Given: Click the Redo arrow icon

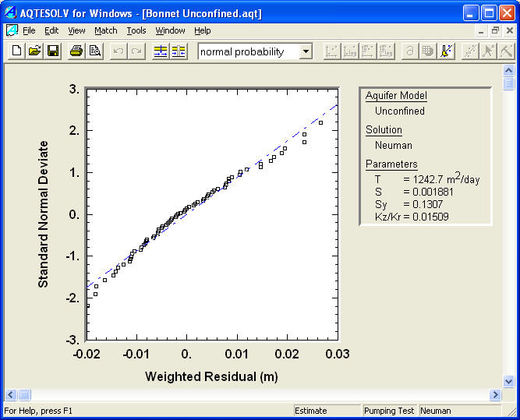Looking at the screenshot, I should [x=136, y=51].
